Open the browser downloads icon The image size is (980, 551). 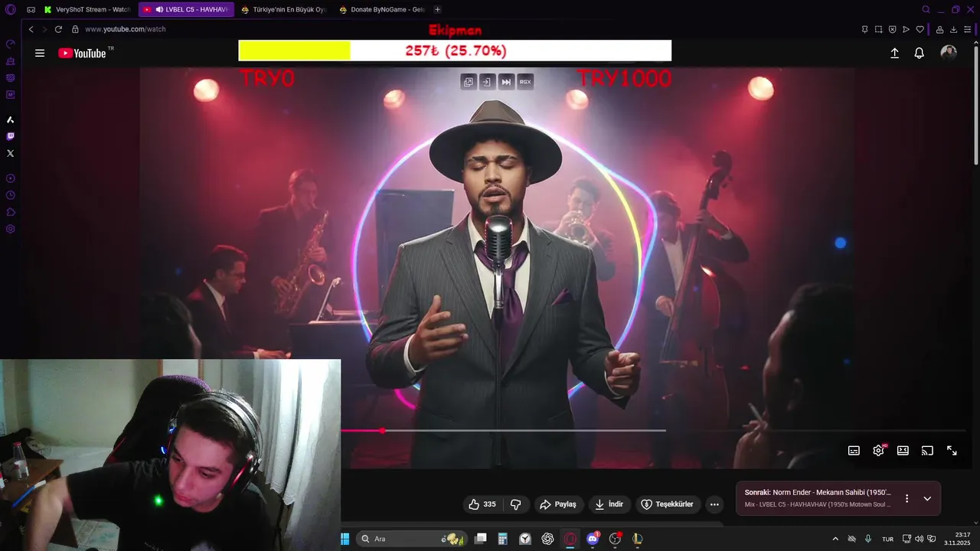coord(953,29)
